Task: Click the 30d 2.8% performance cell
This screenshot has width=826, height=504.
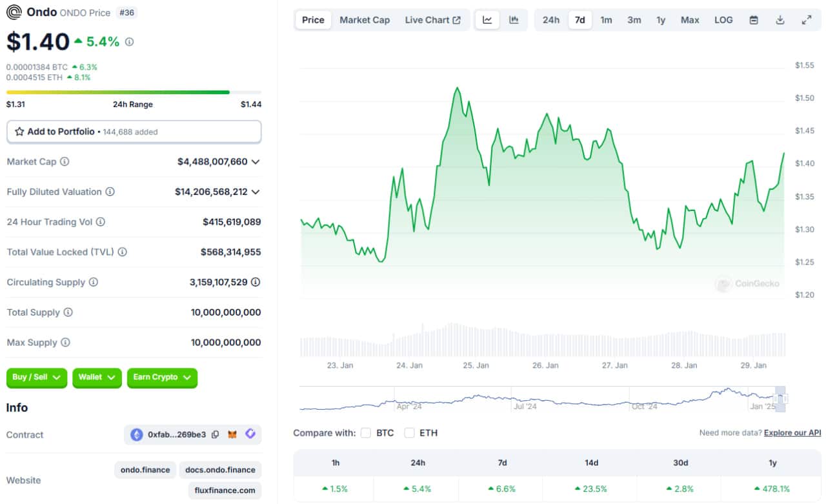Action: point(680,489)
